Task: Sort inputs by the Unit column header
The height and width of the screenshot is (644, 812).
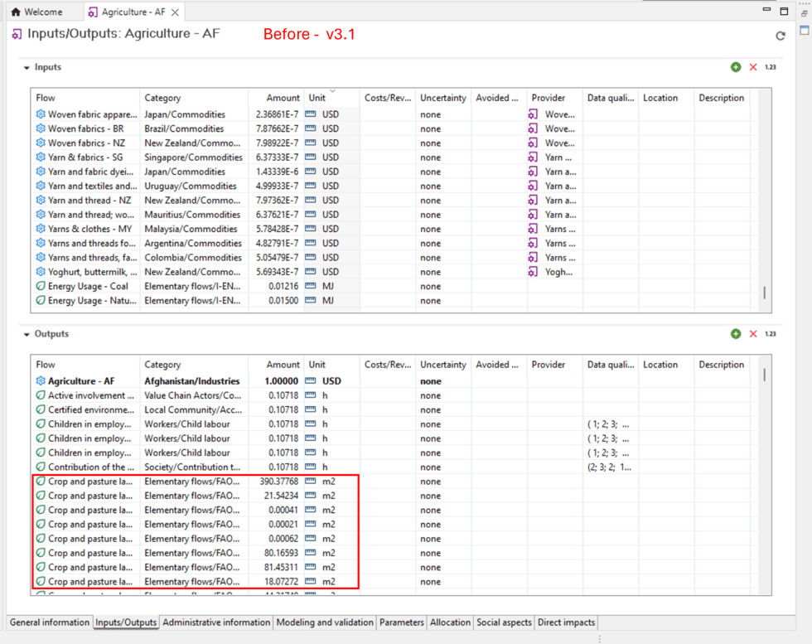Action: click(x=317, y=98)
